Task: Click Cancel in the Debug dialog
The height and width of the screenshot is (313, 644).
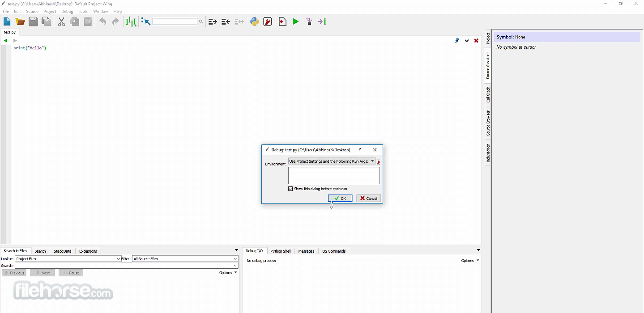Action: [x=369, y=198]
